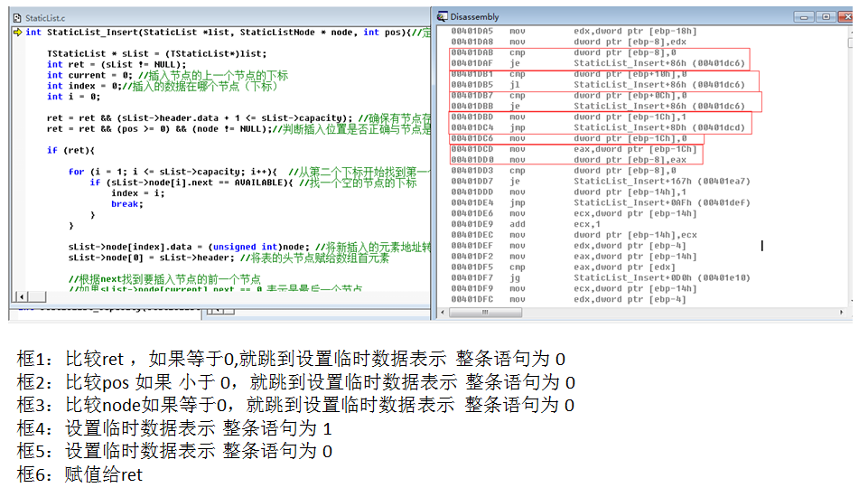The height and width of the screenshot is (497, 868).
Task: Close the Disassembly window
Action: click(845, 17)
